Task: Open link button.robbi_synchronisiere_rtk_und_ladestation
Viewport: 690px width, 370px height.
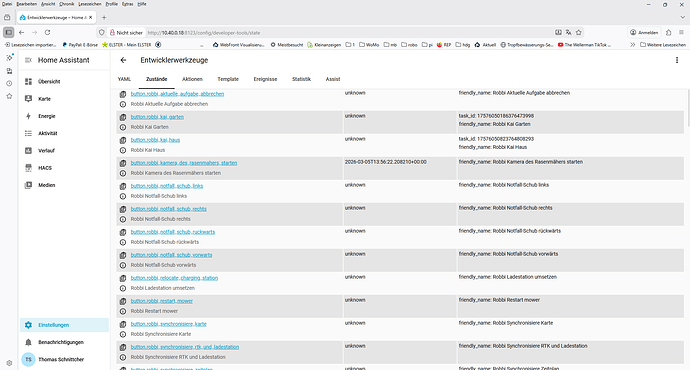Action: click(185, 347)
